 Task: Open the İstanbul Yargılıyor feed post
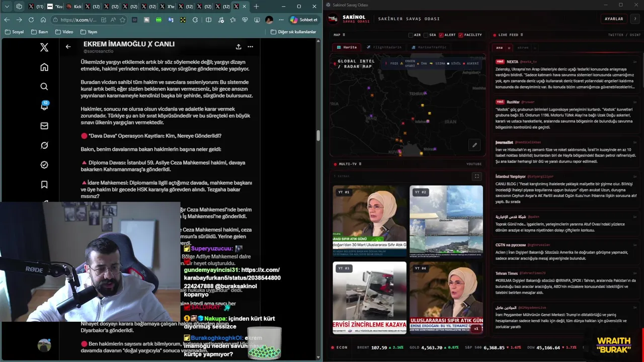coord(566,189)
